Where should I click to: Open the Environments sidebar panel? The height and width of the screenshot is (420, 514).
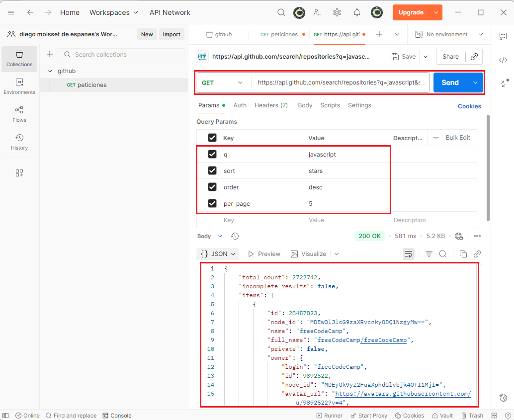pos(19,86)
